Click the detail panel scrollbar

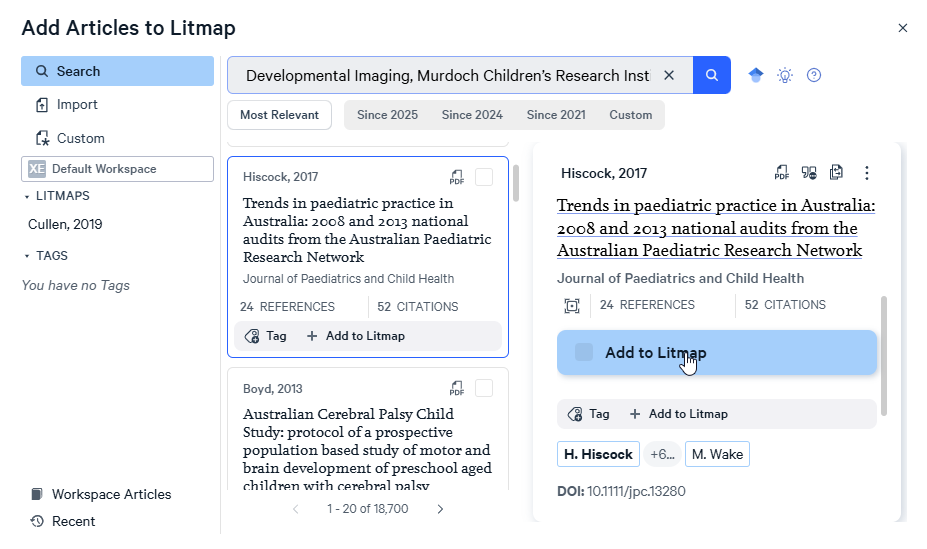tap(883, 355)
